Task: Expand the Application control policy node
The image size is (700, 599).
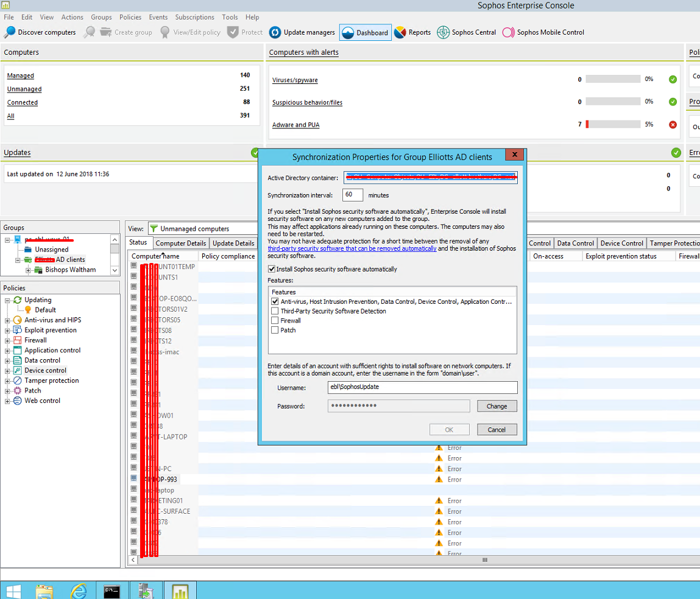Action: 7,351
